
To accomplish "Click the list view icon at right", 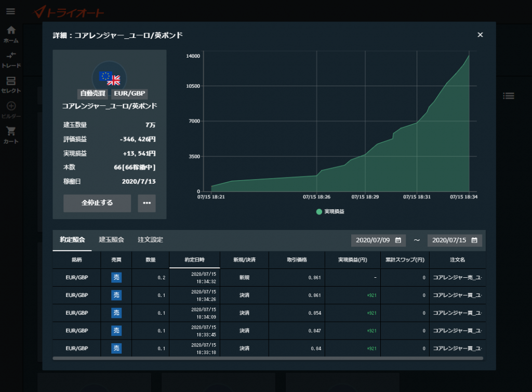I will [x=509, y=96].
